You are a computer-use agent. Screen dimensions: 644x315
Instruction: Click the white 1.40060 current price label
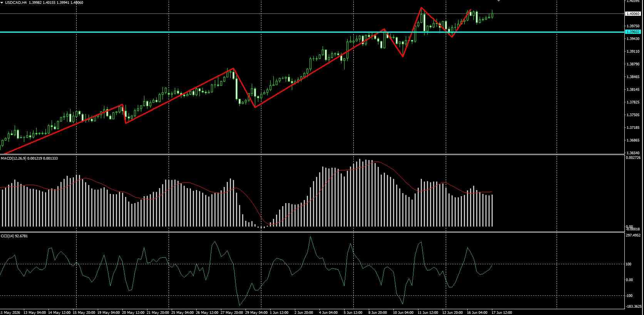[x=633, y=13]
